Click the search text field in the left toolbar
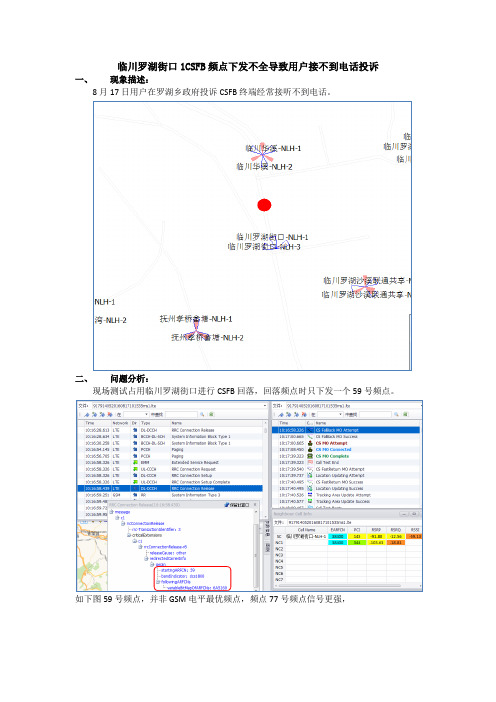Screen dimensions: 496x702 pyautogui.click(x=181, y=414)
